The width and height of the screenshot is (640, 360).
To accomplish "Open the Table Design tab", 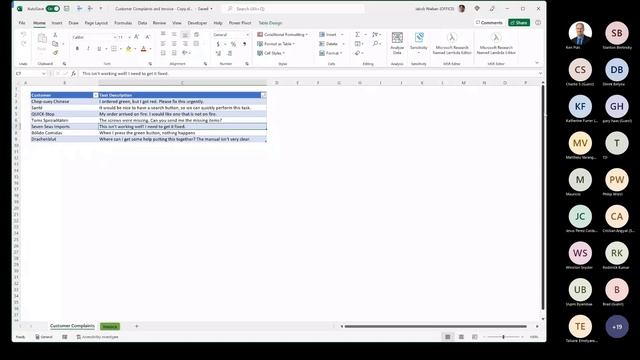I will click(x=270, y=23).
